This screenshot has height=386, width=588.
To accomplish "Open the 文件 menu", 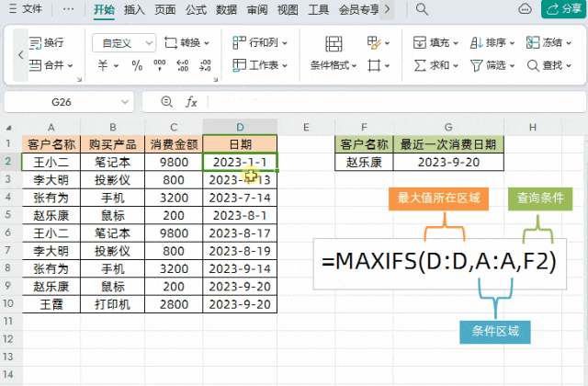I will [x=26, y=8].
